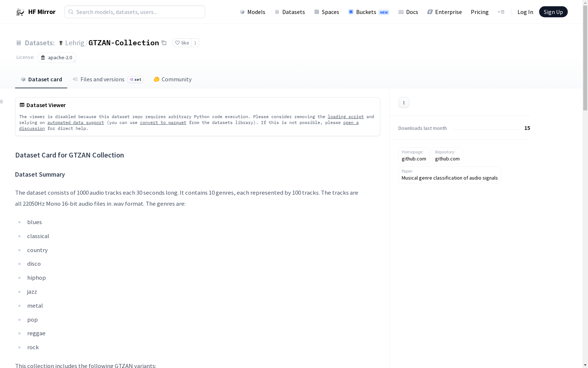588x368 pixels.
Task: Copy dataset name with the copy icon
Action: point(164,43)
